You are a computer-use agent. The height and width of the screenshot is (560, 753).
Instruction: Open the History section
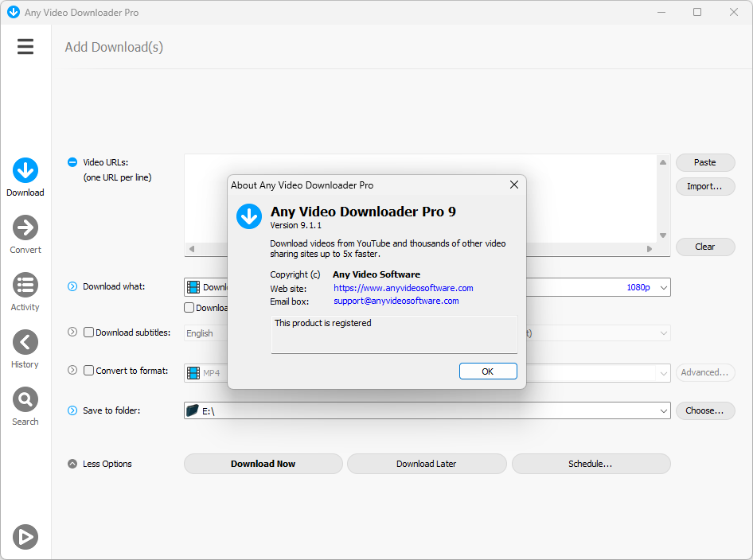(25, 349)
